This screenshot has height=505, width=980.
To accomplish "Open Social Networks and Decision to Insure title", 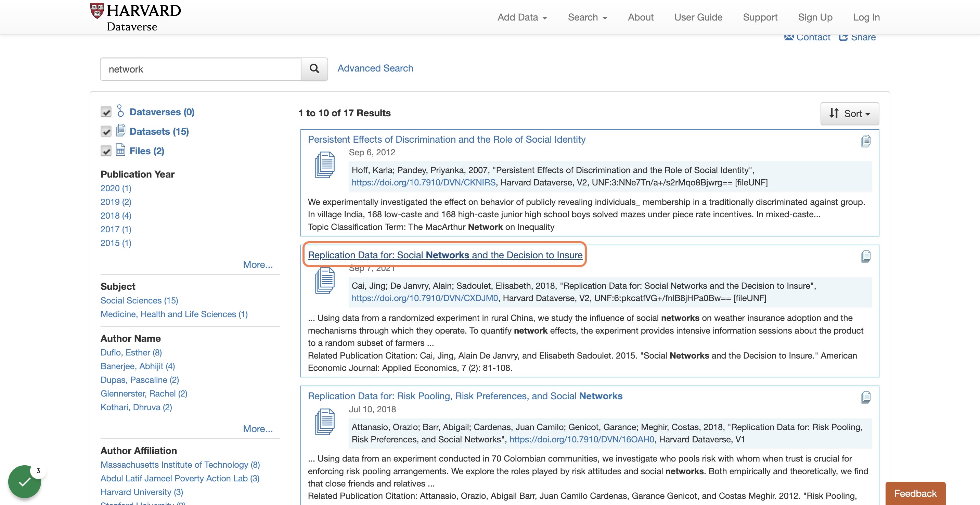I will [x=445, y=255].
